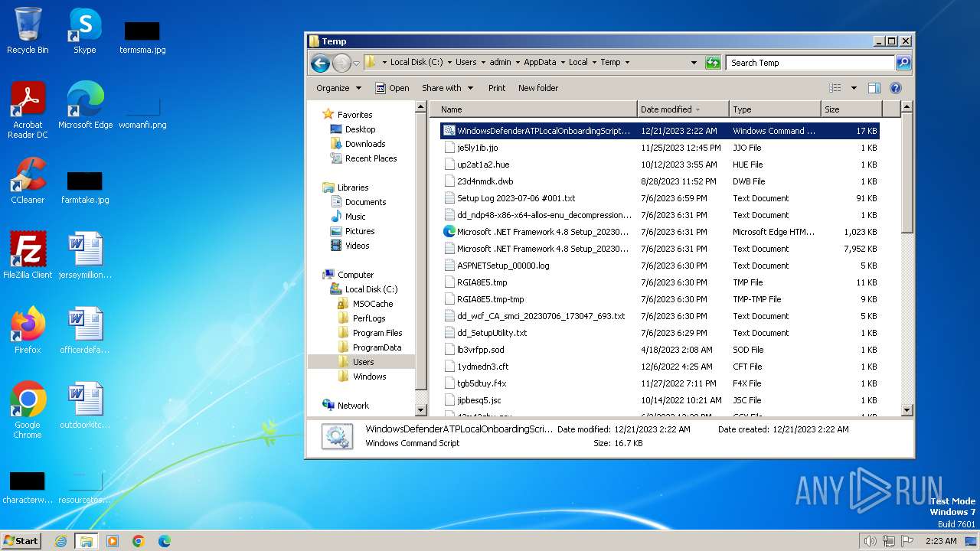Launch Google Chrome desktop shortcut

point(28,410)
